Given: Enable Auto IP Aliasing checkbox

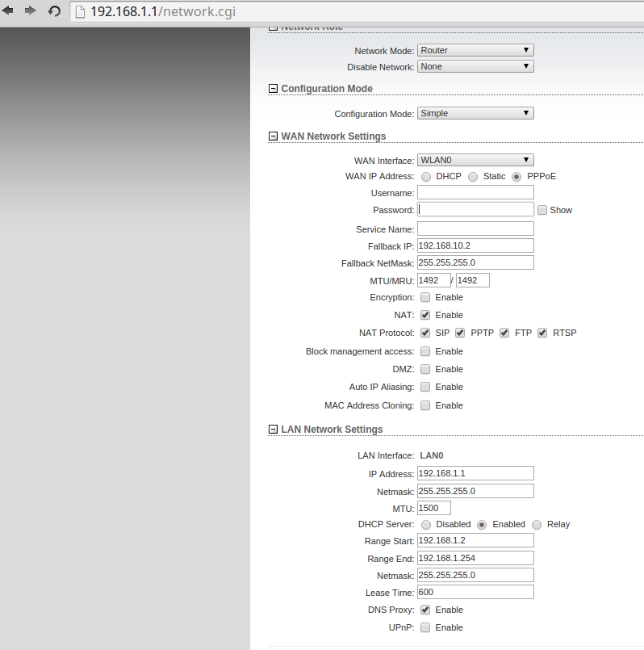Looking at the screenshot, I should (x=425, y=387).
